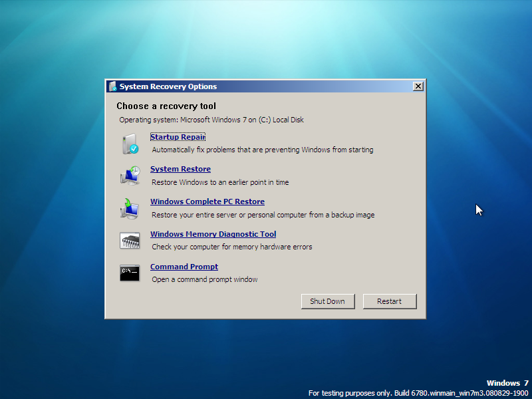
Task: Open the Startup Repair link
Action: click(178, 137)
